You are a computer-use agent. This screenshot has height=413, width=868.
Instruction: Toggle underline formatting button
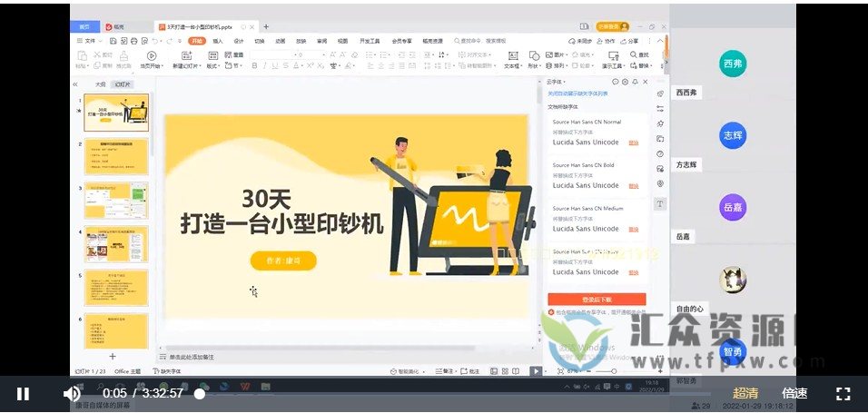click(275, 66)
